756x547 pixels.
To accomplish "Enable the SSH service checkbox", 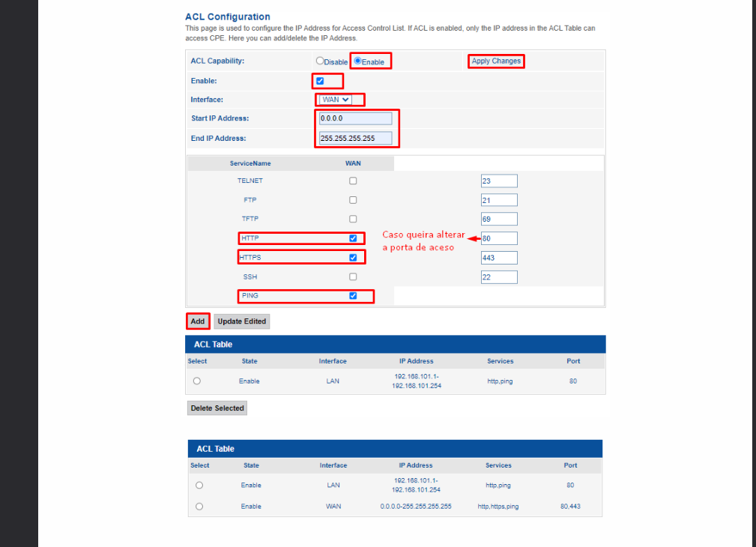I will pyautogui.click(x=353, y=276).
